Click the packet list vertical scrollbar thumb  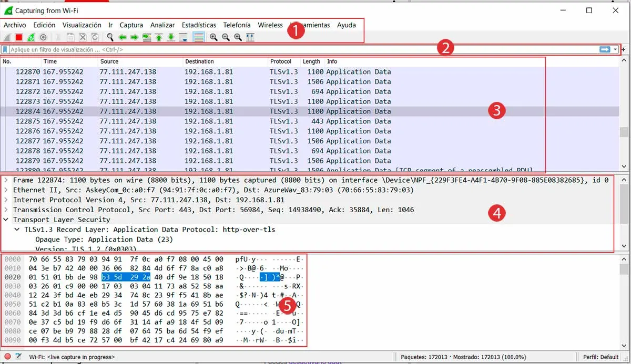[x=624, y=132]
